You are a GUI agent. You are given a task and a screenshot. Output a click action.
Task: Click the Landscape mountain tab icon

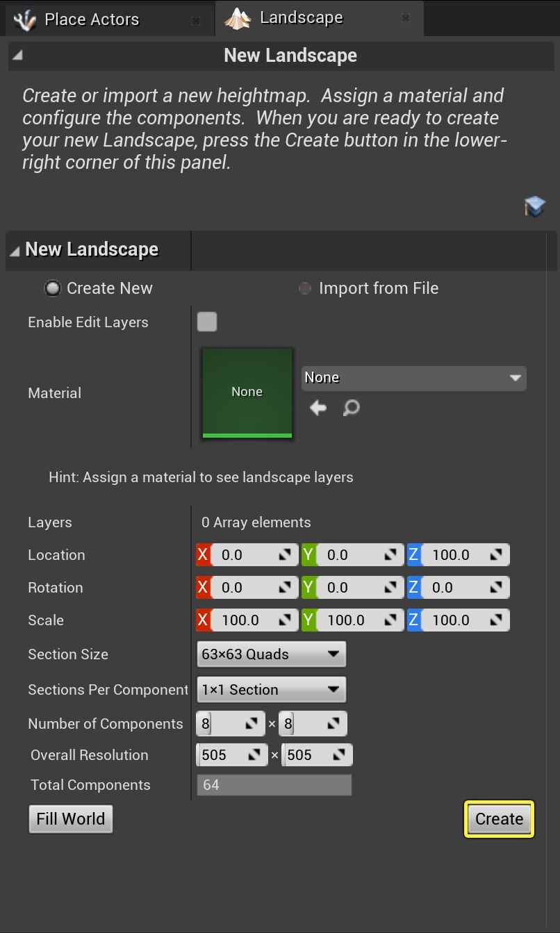pos(237,18)
